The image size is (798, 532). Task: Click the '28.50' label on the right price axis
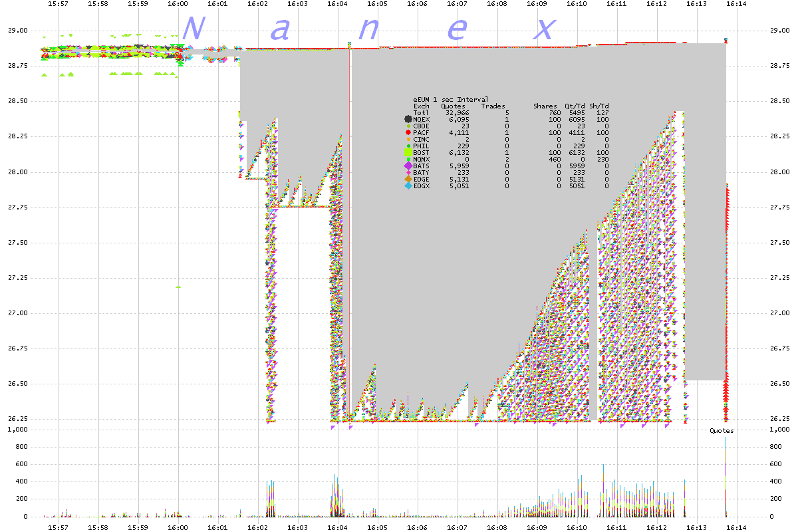[x=779, y=101]
